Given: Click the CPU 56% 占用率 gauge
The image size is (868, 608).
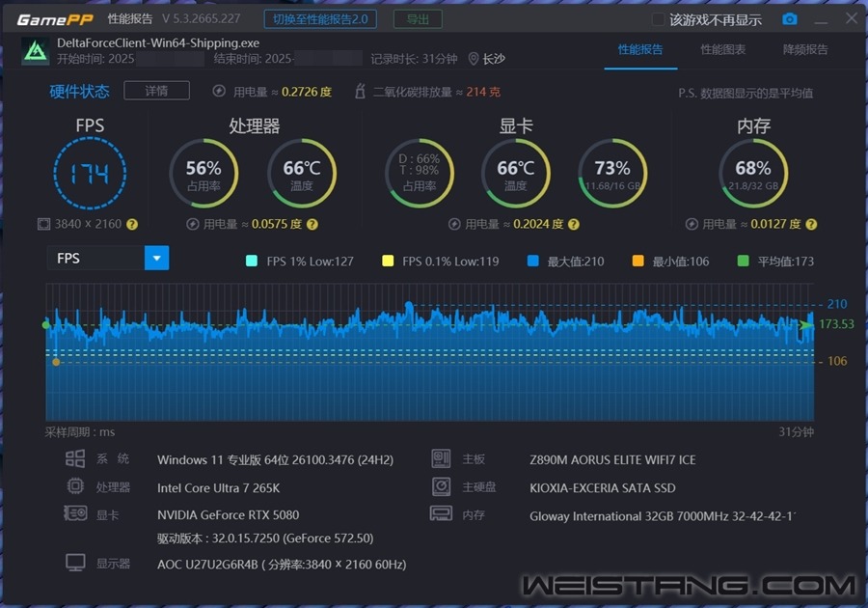Looking at the screenshot, I should coord(203,174).
